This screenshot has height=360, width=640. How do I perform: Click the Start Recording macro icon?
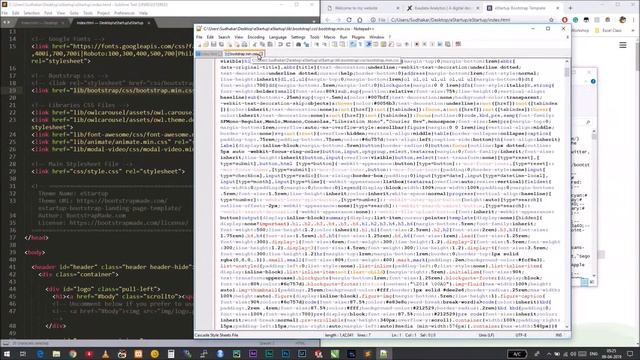417,44
